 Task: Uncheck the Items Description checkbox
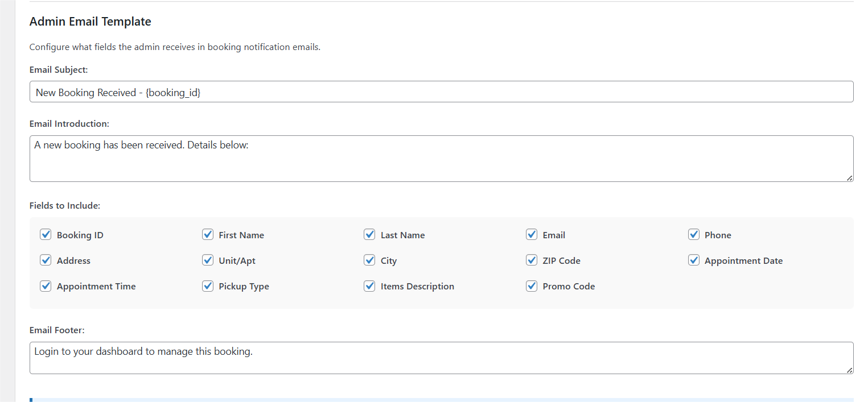pos(369,286)
